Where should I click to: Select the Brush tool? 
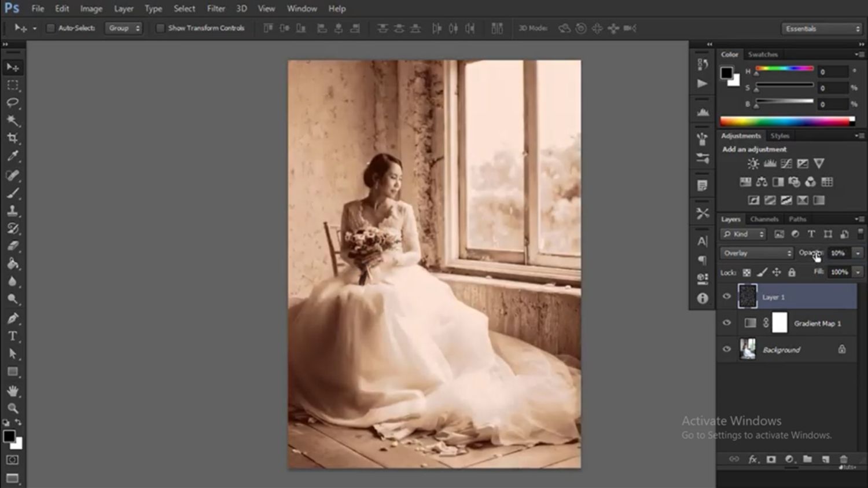pyautogui.click(x=13, y=193)
